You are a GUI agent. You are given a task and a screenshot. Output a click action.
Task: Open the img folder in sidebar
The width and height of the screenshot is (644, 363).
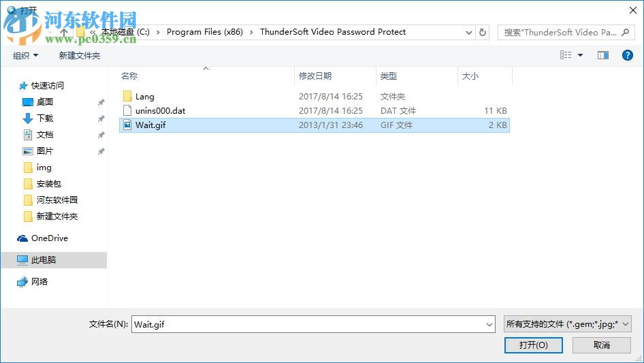click(44, 168)
